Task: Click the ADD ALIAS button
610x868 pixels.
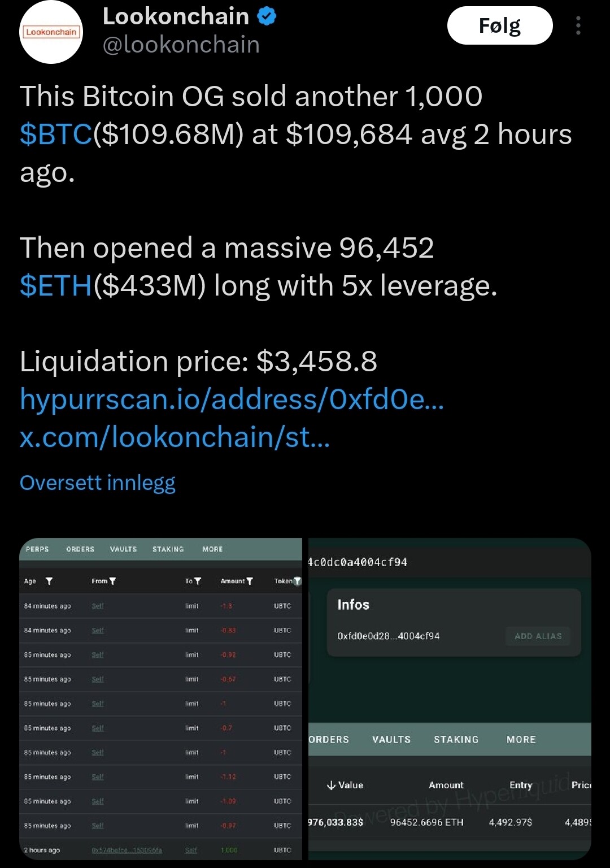Action: 538,636
